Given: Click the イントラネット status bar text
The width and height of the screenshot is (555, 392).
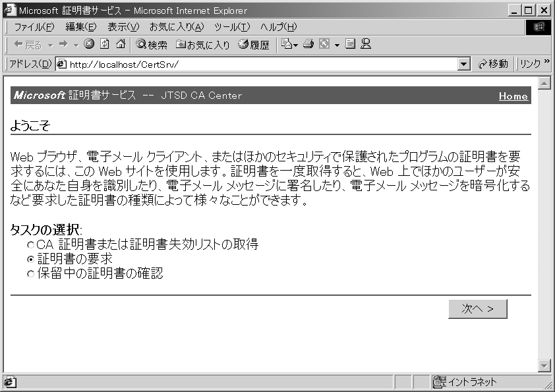Looking at the screenshot, I should coord(472,382).
